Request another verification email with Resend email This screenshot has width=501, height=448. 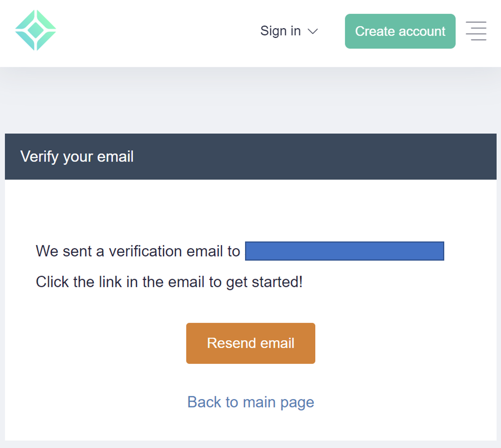click(x=251, y=343)
